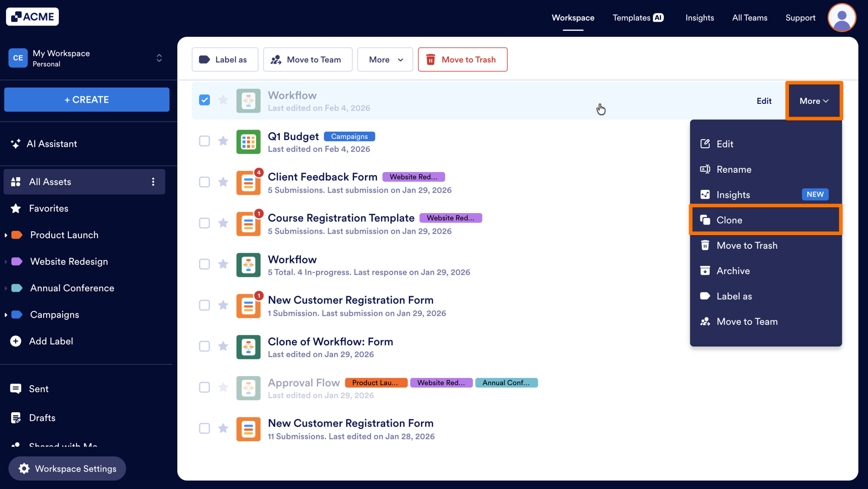
Task: Click the All Assets three-dot menu icon
Action: pyautogui.click(x=153, y=182)
